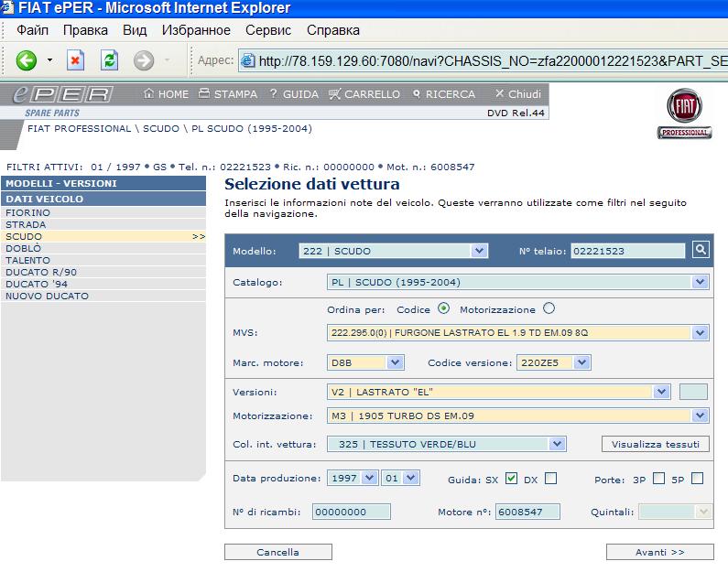Click the Motore n° input field
This screenshot has width=728, height=572.
coord(527,512)
